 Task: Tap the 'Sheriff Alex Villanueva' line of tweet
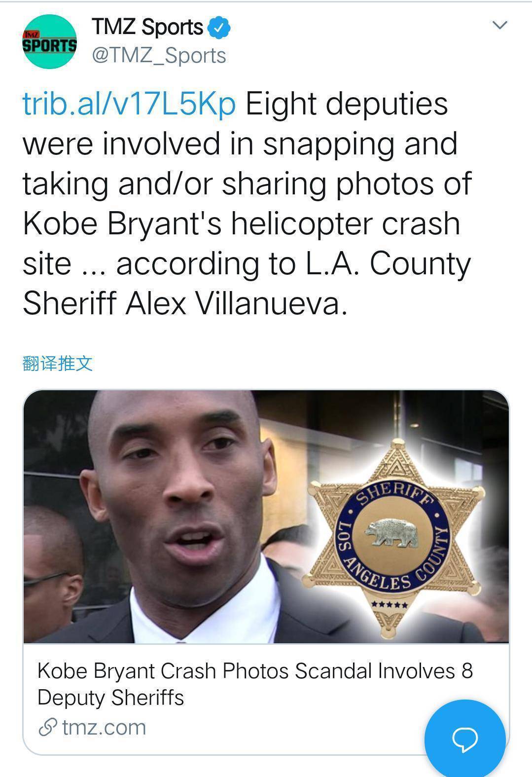pyautogui.click(x=185, y=303)
